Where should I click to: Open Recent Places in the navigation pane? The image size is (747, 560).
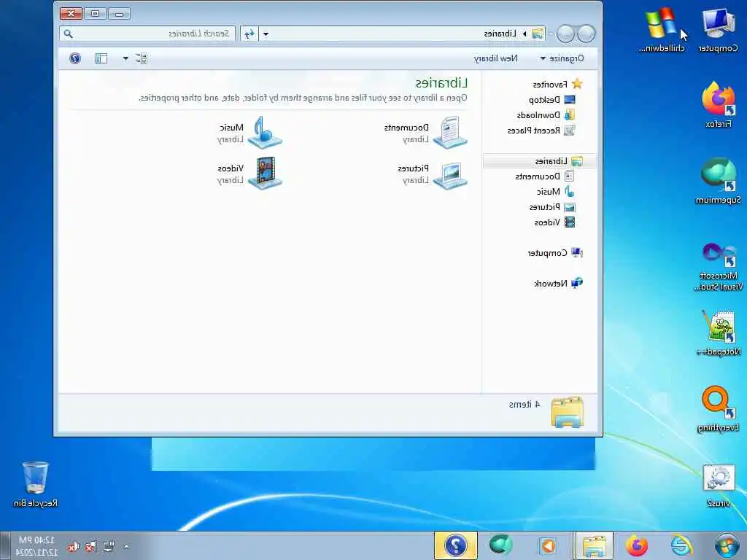[541, 131]
